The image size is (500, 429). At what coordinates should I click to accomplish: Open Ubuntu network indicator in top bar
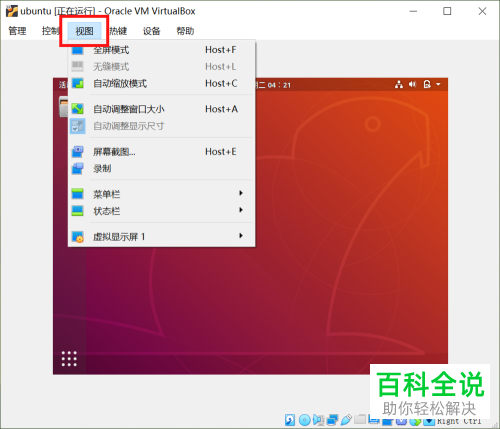399,84
